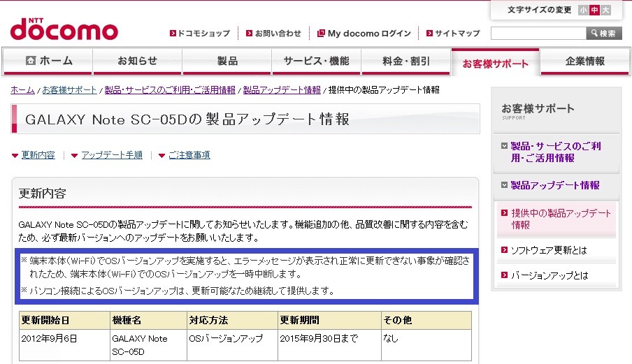
Task: Open the お知らせ navigation tab
Action: click(138, 61)
